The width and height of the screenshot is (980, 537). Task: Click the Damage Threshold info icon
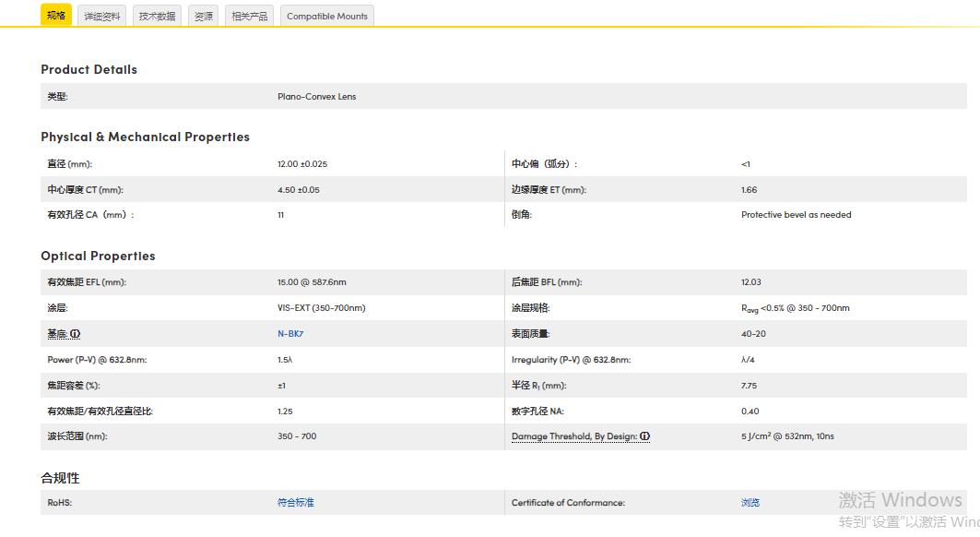coord(645,436)
